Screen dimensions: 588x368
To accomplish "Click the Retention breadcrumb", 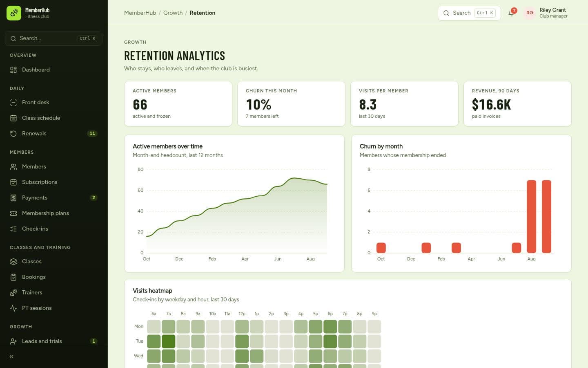I will (203, 13).
